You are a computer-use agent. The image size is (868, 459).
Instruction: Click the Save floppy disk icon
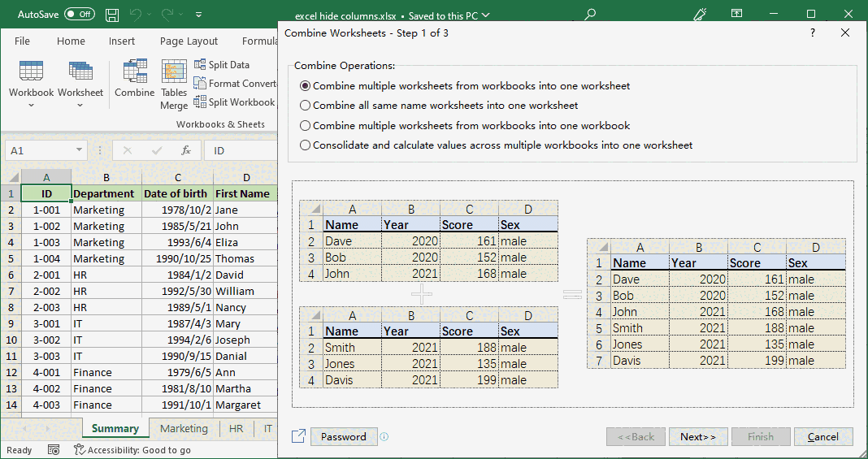point(112,15)
